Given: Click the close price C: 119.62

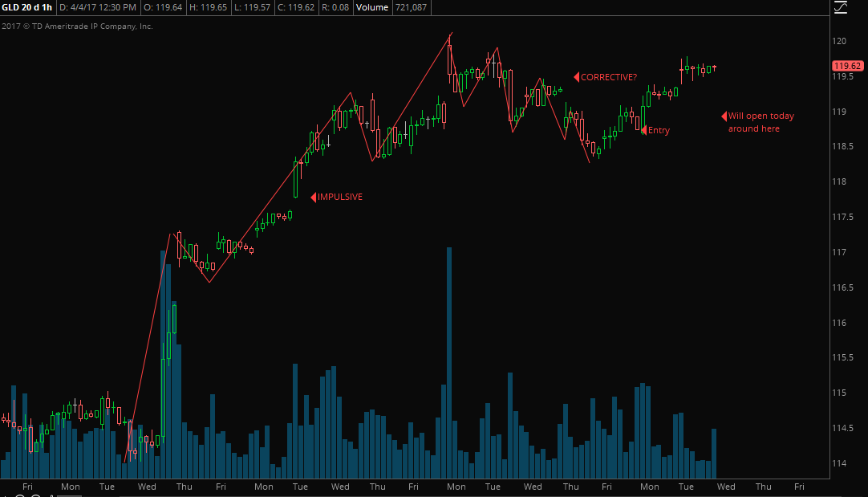Looking at the screenshot, I should pyautogui.click(x=295, y=7).
